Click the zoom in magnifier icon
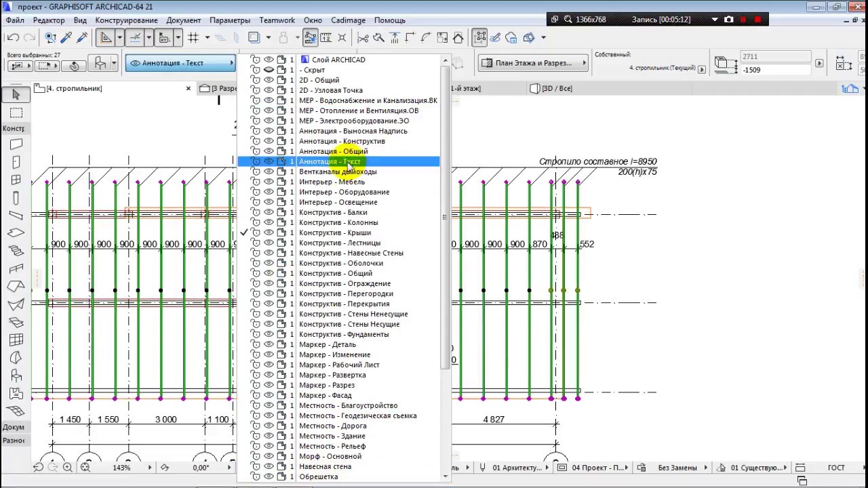 (x=68, y=468)
